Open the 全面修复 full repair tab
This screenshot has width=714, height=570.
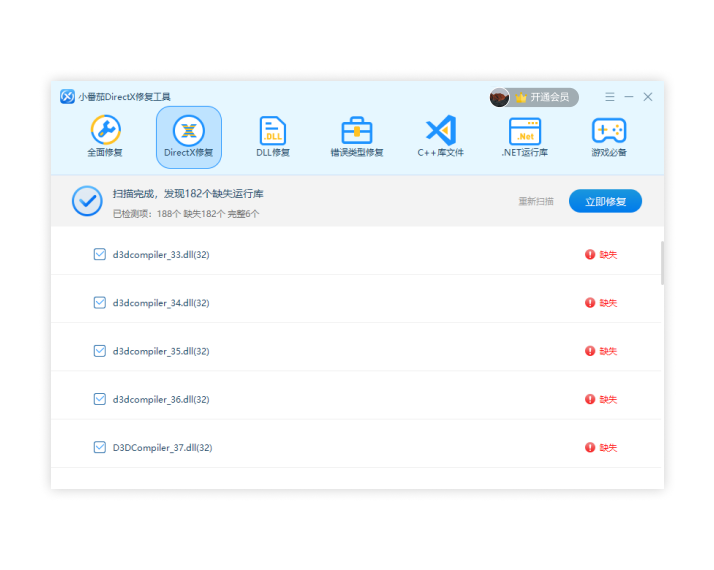105,137
